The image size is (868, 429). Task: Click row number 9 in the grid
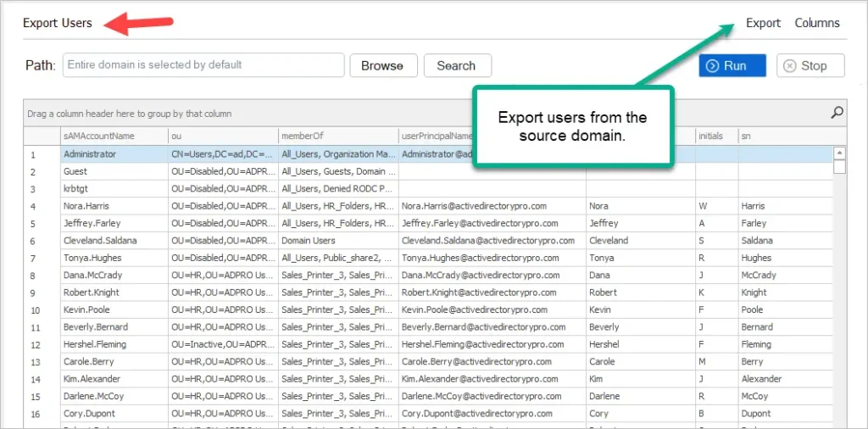42,292
